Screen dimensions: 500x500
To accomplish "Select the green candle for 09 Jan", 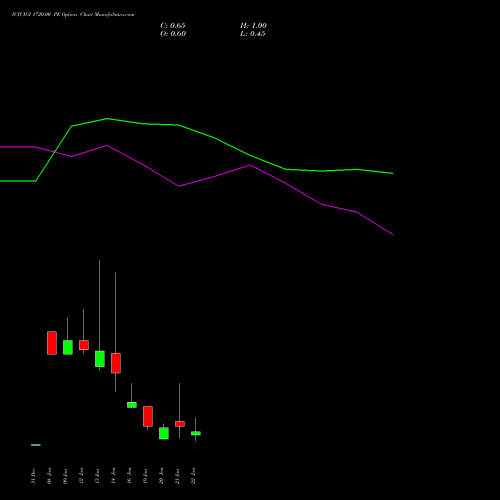I will coord(68,347).
